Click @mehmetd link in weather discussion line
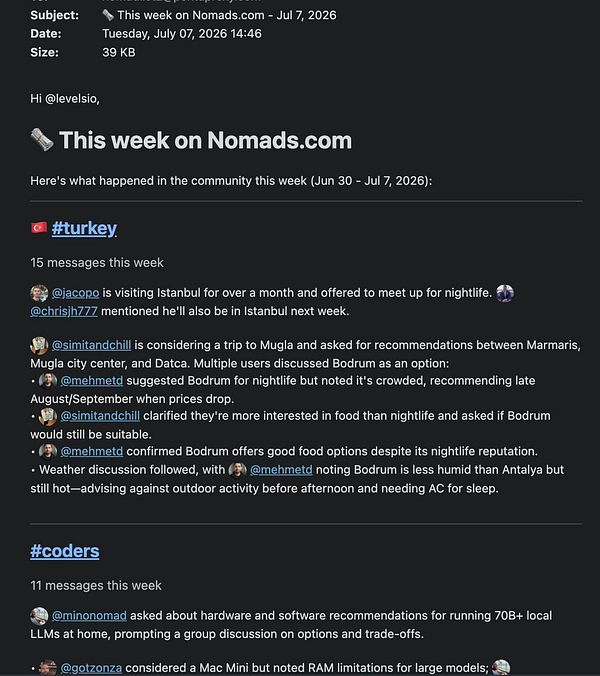This screenshot has height=676, width=600. pos(281,469)
